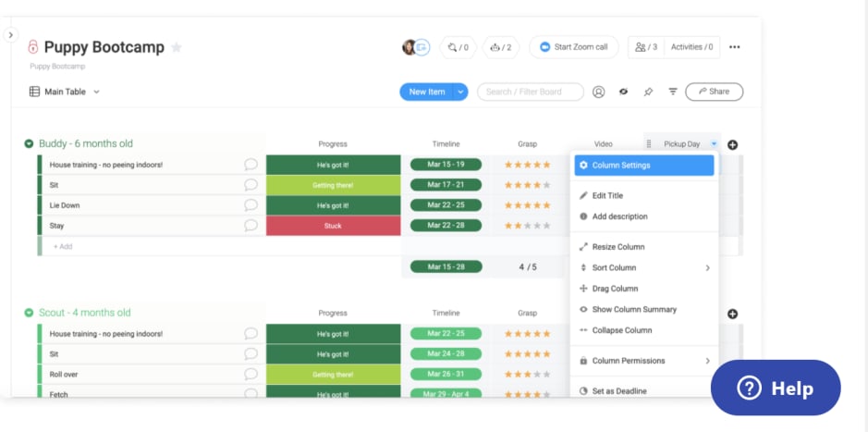Open the board members count 3
Viewport: 868px width, 432px height.
pyautogui.click(x=646, y=47)
